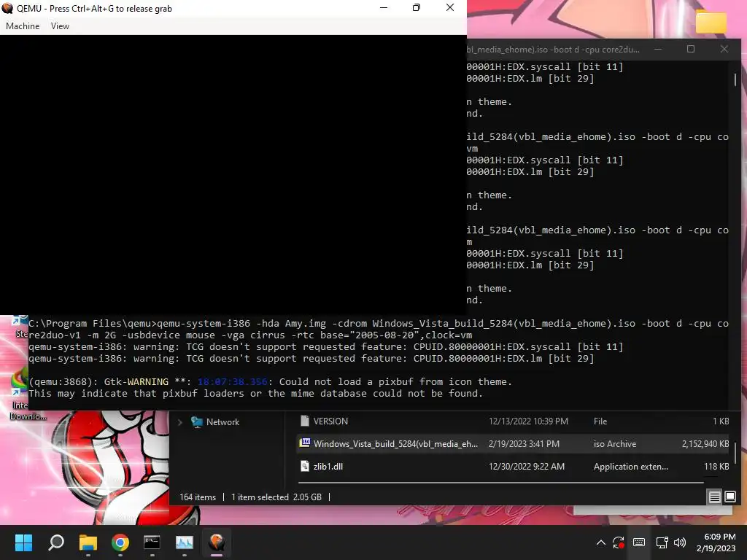
Task: Click the 'iso Archive' type cell
Action: coord(614,444)
